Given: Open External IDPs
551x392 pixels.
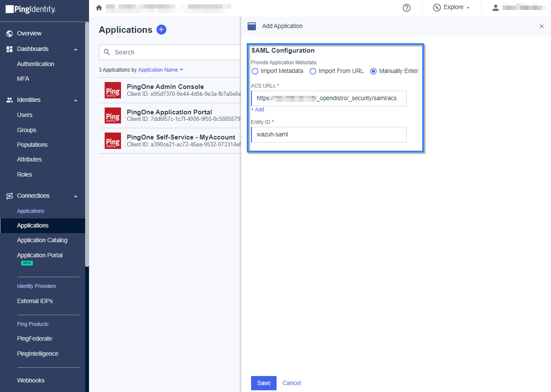Looking at the screenshot, I should pyautogui.click(x=35, y=301).
